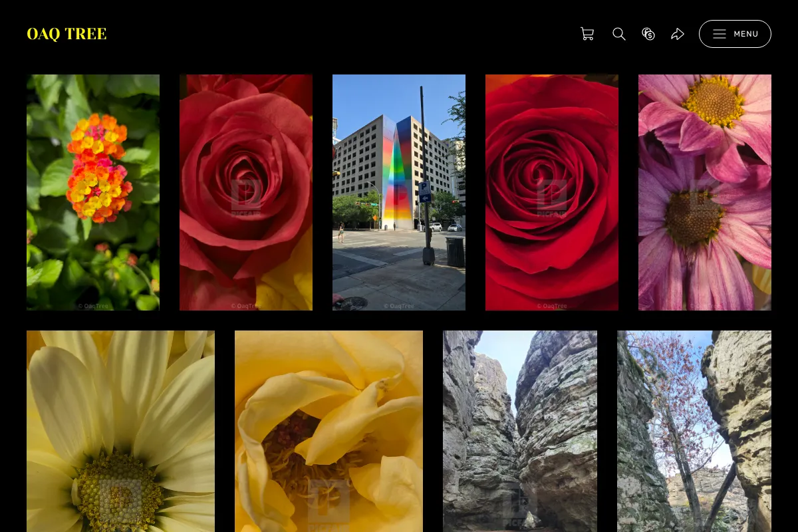Open the currency selector icon
Image resolution: width=798 pixels, height=532 pixels.
point(648,34)
